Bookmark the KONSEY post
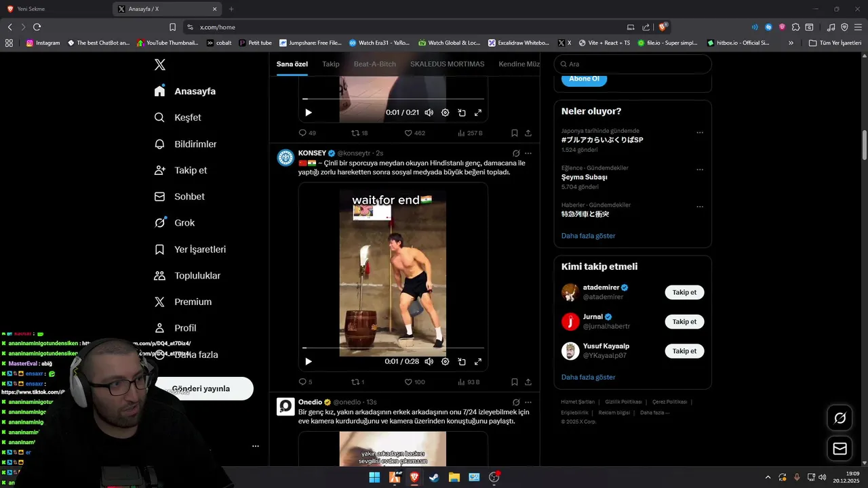 pos(515,382)
